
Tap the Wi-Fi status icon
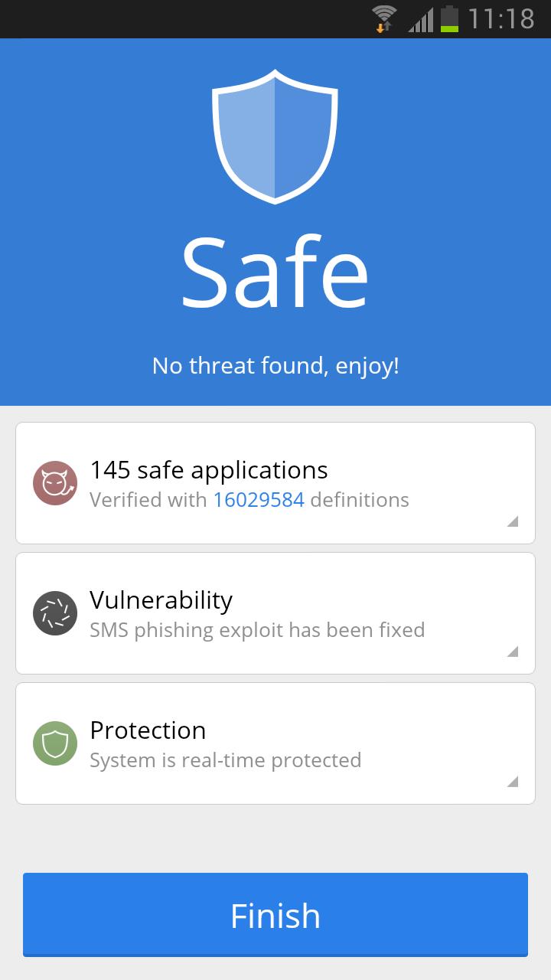tap(383, 18)
